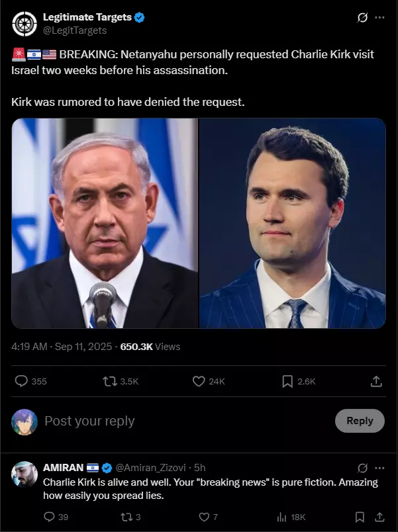Viewport: 398px width, 532px height.
Task: Open the right photo in the post
Action: coord(293,223)
